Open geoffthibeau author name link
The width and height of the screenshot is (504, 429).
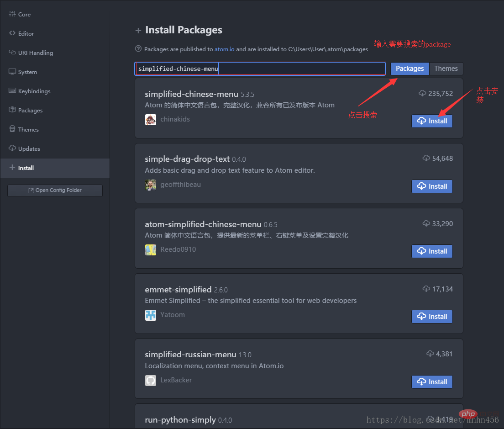(180, 185)
